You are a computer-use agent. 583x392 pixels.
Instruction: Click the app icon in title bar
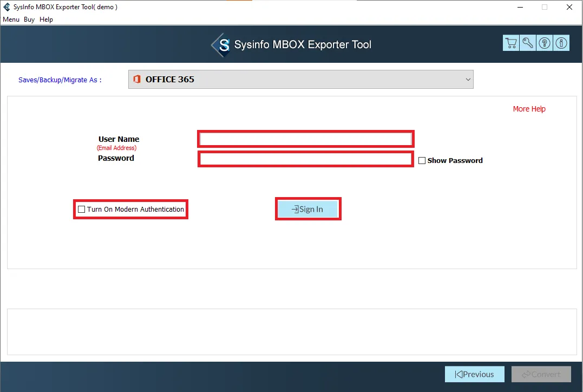click(x=6, y=7)
